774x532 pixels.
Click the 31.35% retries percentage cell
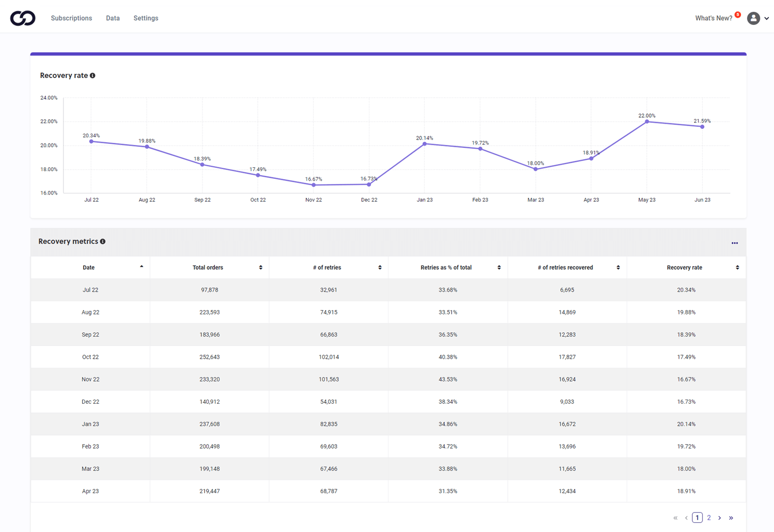(x=448, y=491)
